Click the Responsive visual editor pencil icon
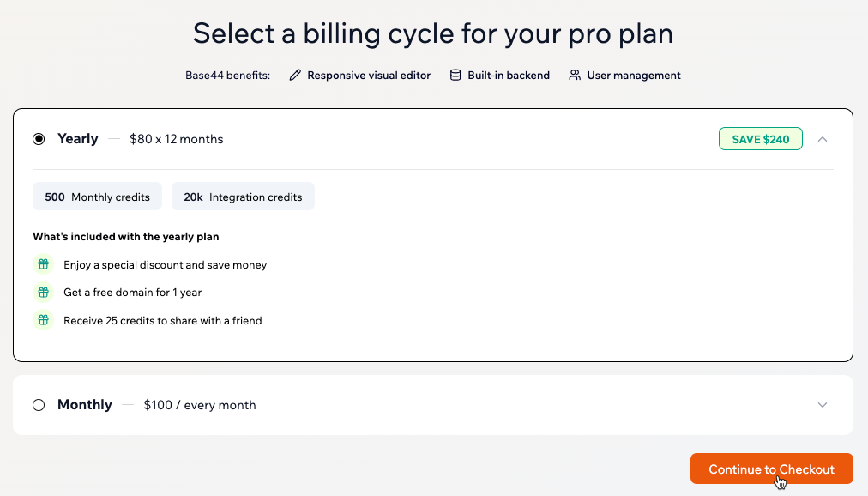The width and height of the screenshot is (868, 496). 295,75
